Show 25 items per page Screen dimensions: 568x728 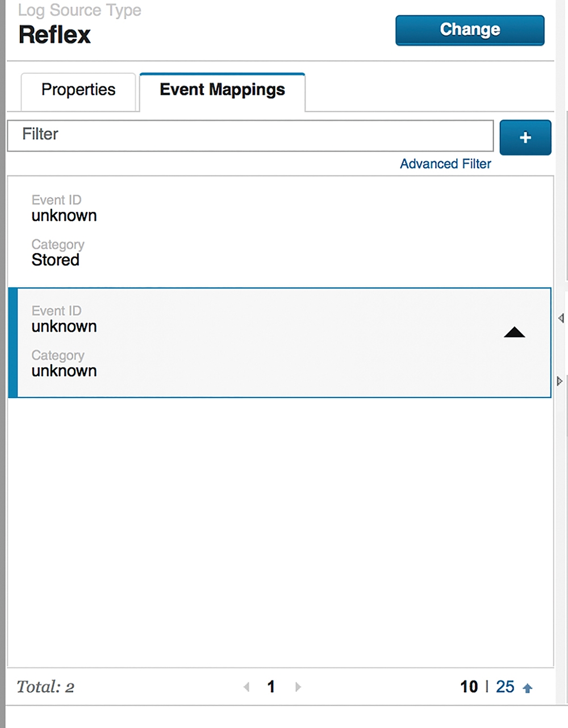tap(505, 687)
